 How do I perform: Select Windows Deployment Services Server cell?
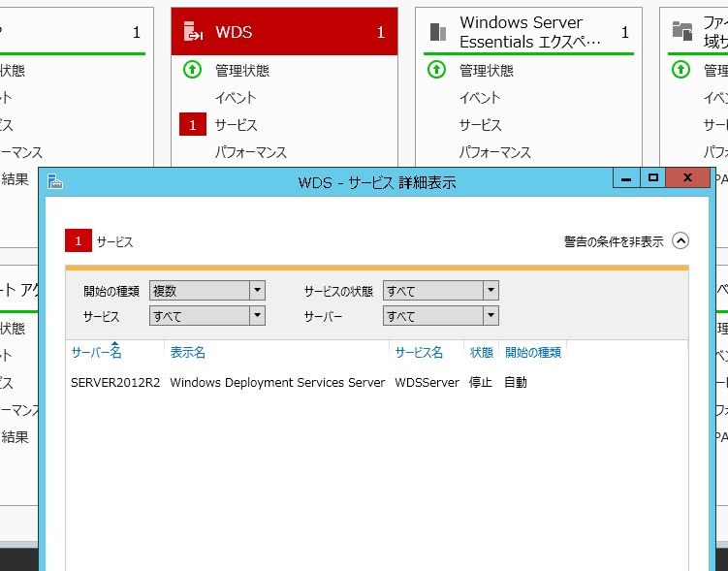coord(277,383)
